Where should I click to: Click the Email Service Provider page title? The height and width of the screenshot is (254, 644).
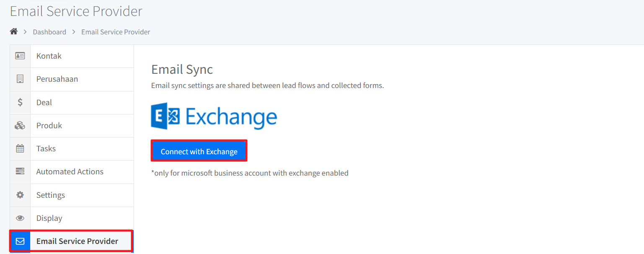(76, 11)
